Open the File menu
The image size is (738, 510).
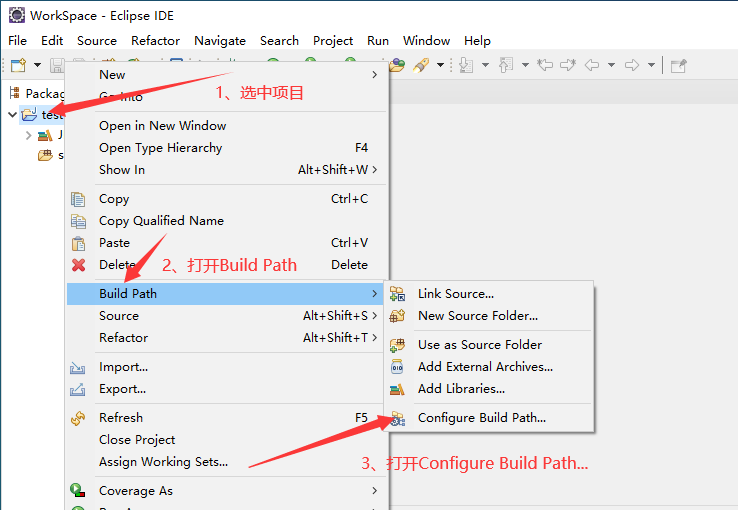[17, 41]
